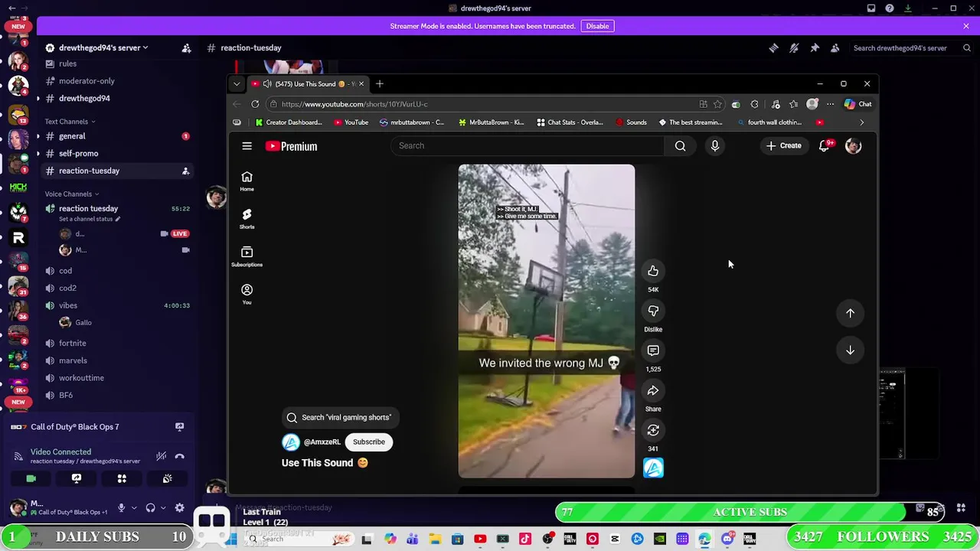This screenshot has width=980, height=551.
Task: Toggle Discord camera on or off
Action: pos(31,478)
